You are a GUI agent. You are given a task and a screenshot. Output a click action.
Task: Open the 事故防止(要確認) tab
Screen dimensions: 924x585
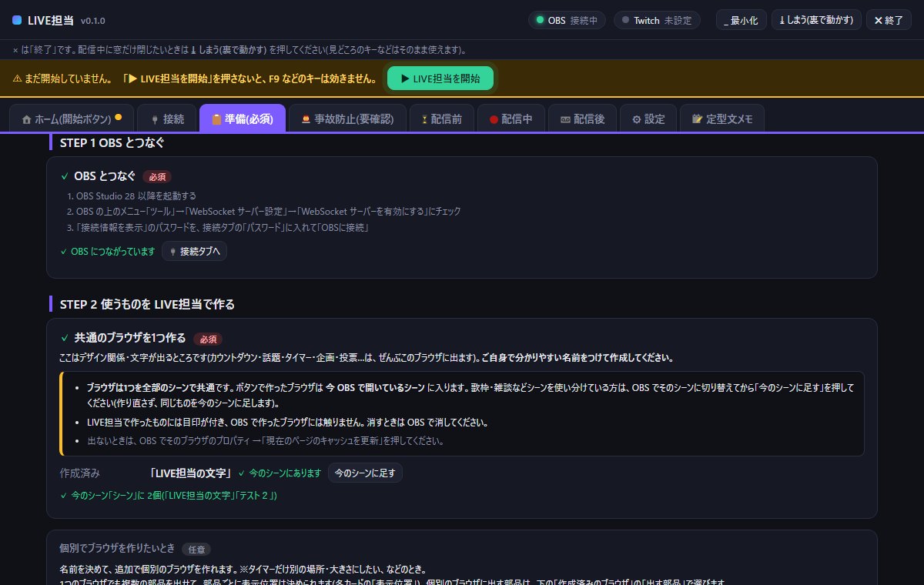point(347,119)
